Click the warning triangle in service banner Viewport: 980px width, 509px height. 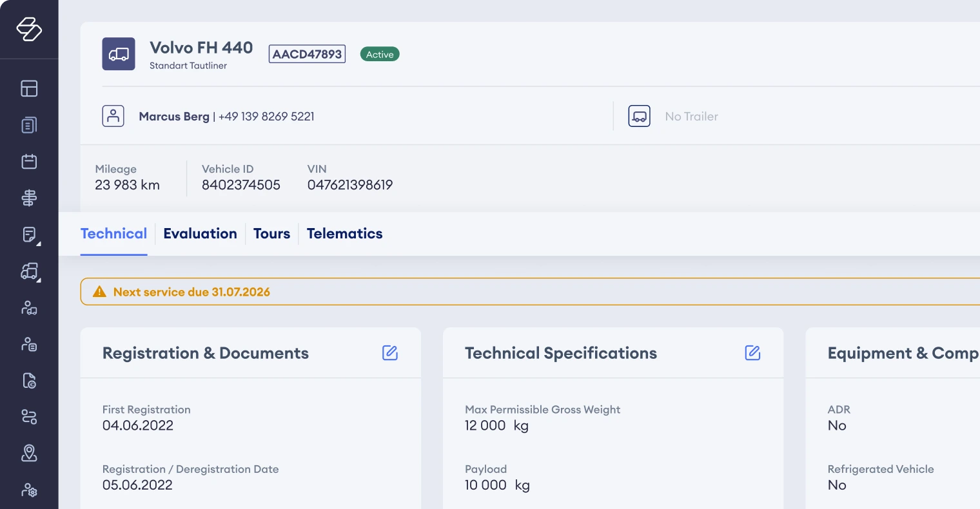coord(99,292)
